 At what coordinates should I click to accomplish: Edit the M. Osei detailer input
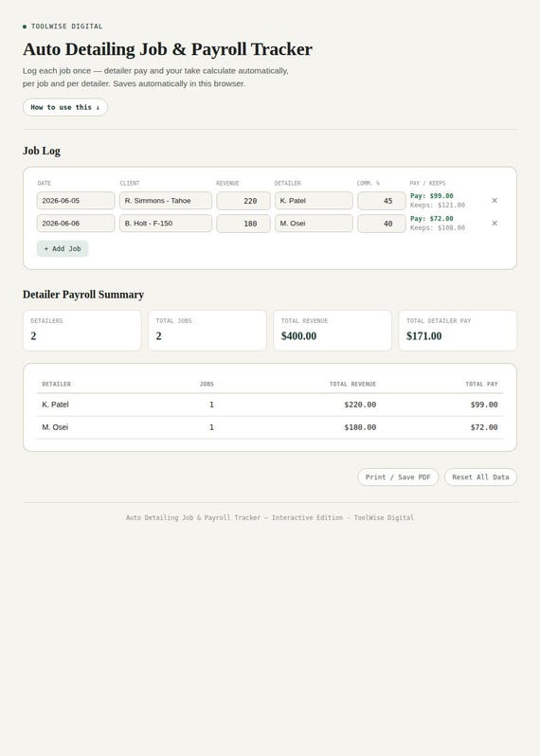[x=314, y=224]
